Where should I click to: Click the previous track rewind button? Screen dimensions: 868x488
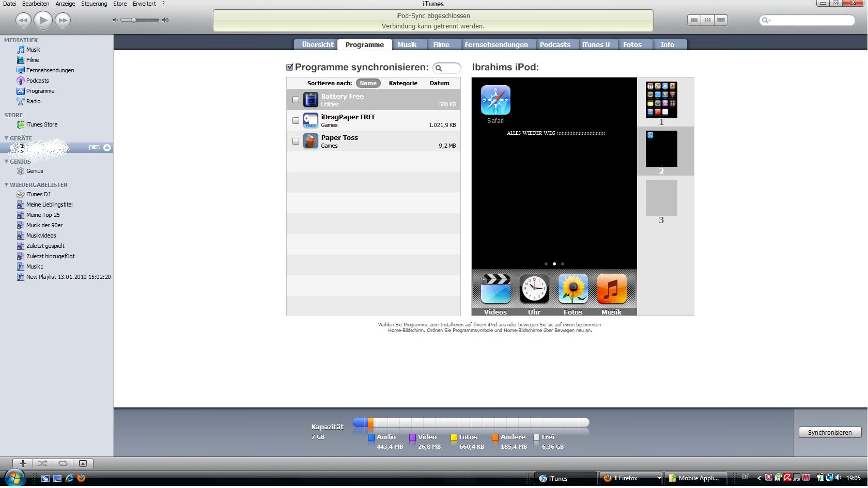(23, 20)
